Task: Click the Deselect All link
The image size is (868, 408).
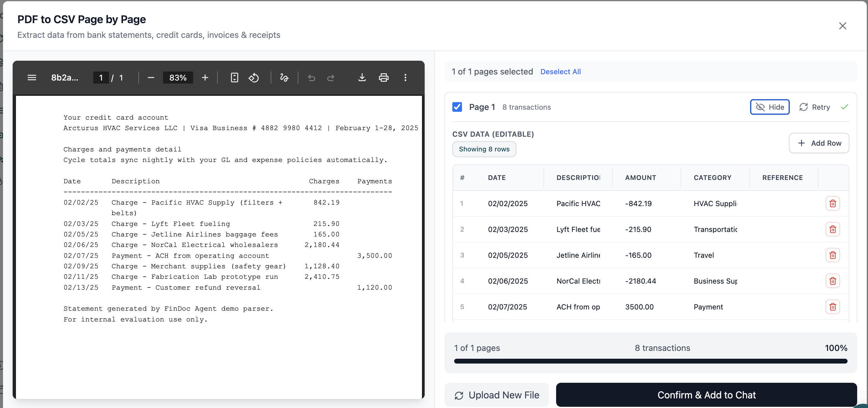Action: pos(560,72)
